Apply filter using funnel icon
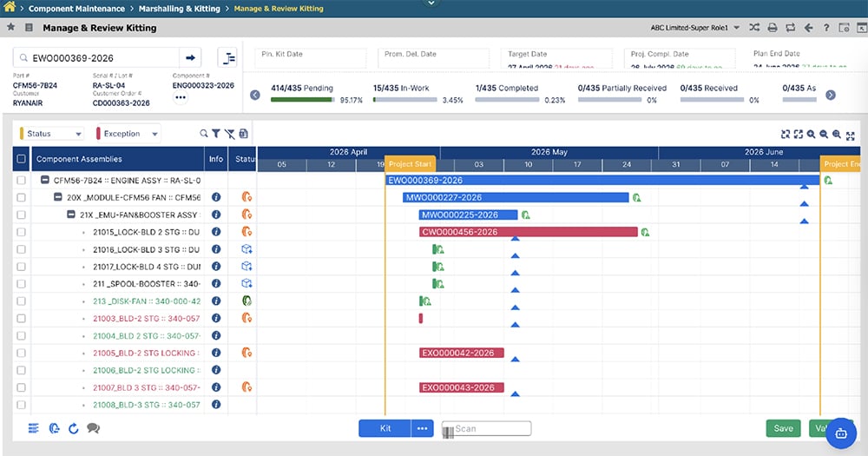This screenshot has width=868, height=456. click(x=216, y=134)
